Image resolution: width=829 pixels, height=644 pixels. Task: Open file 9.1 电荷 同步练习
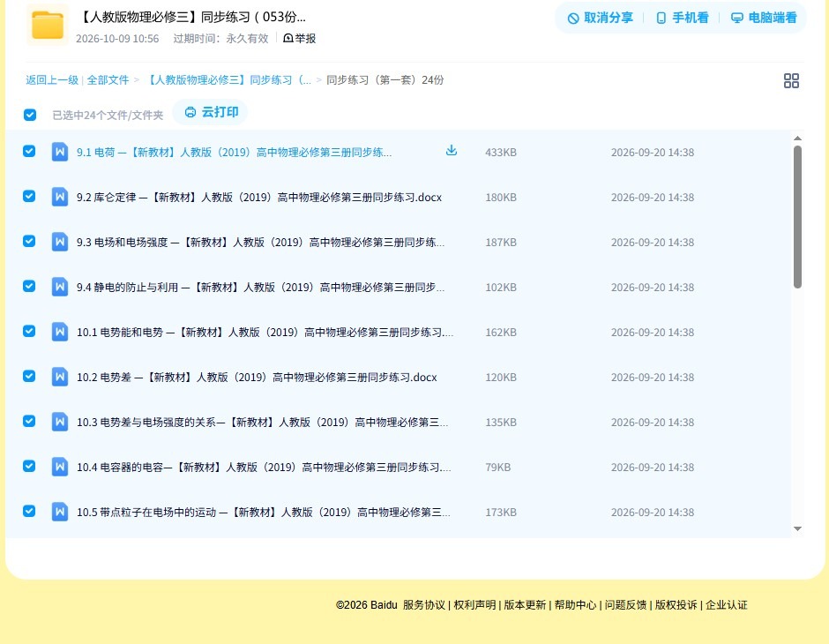point(235,153)
